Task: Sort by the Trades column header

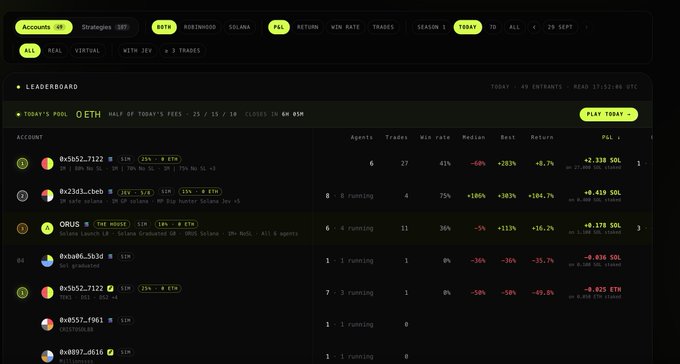Action: [x=396, y=137]
